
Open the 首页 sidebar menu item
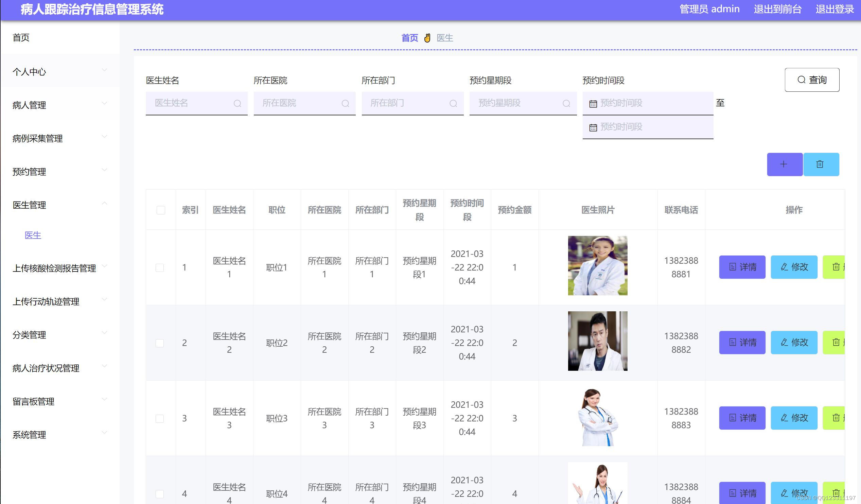pyautogui.click(x=21, y=38)
